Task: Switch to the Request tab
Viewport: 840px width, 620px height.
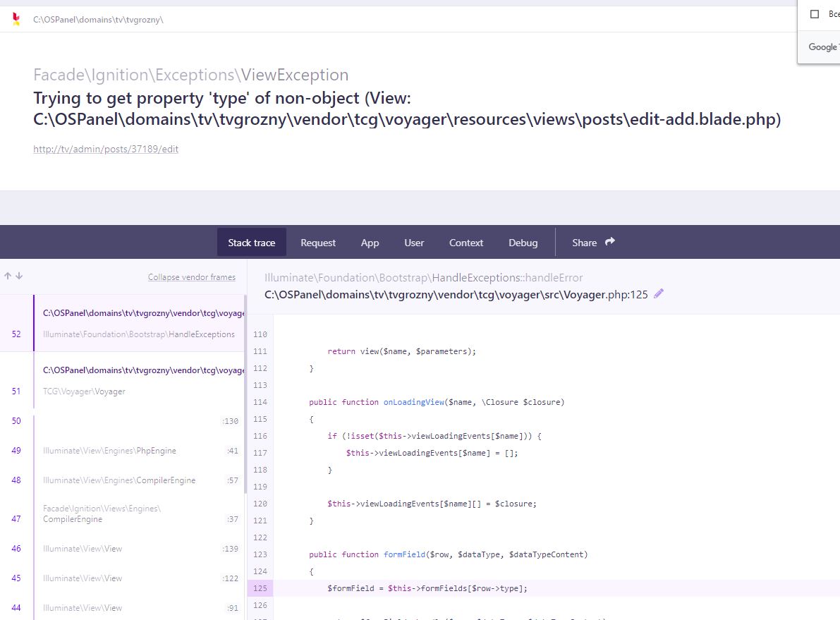Action: pos(317,242)
